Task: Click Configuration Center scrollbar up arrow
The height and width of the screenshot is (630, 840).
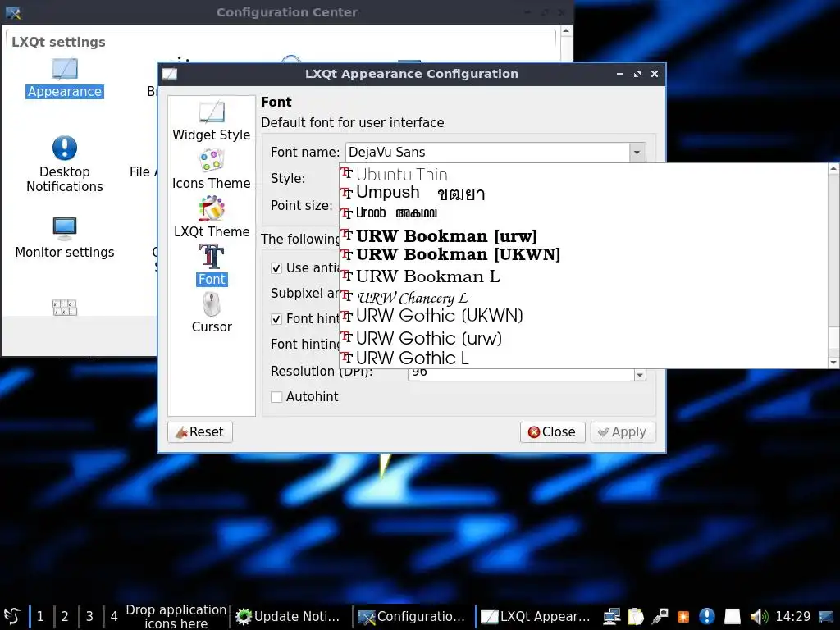Action: (566, 32)
